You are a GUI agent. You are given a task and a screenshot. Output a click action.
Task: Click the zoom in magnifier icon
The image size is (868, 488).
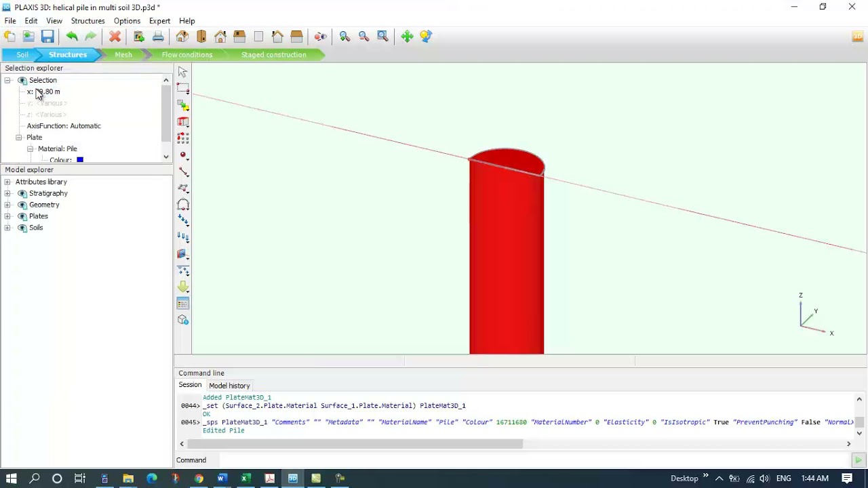344,37
